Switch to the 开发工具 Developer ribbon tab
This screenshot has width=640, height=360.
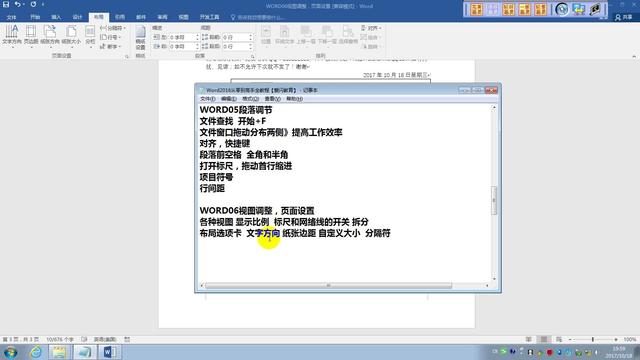pyautogui.click(x=209, y=17)
